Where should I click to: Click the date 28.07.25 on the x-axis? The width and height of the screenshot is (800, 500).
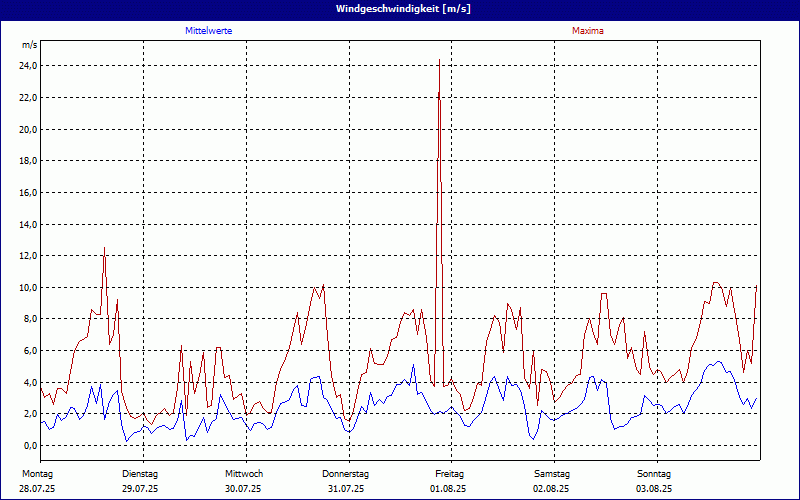point(37,489)
